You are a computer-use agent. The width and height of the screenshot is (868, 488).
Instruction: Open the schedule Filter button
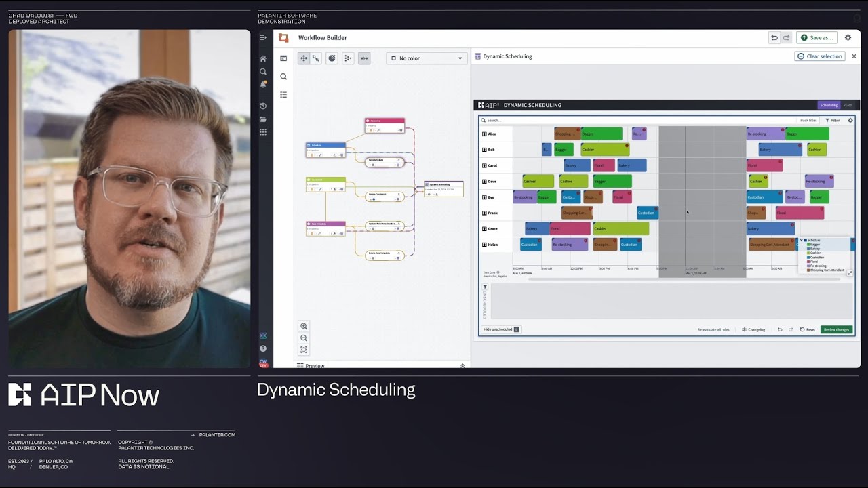[832, 120]
